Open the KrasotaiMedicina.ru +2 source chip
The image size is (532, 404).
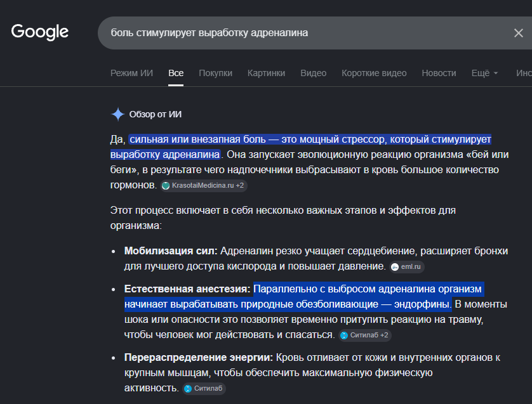click(204, 185)
